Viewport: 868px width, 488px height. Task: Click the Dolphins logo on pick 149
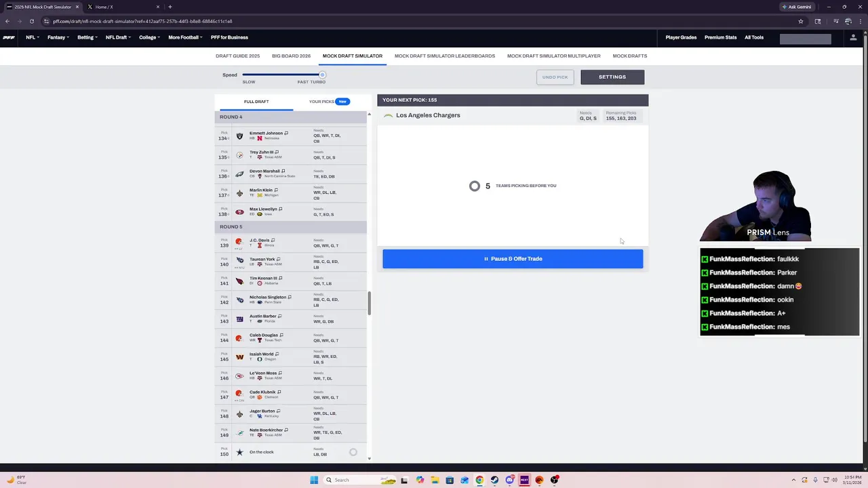tap(239, 433)
